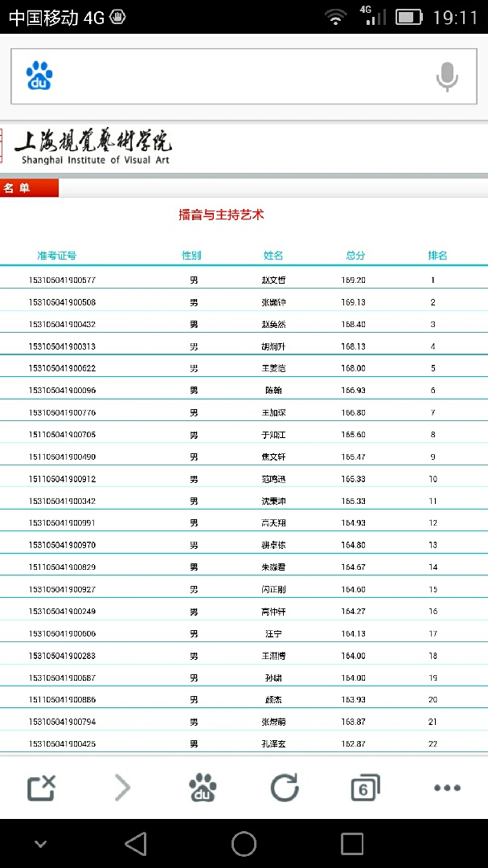Viewport: 488px width, 868px height.
Task: Select exam number ending in 432
Action: tap(62, 324)
